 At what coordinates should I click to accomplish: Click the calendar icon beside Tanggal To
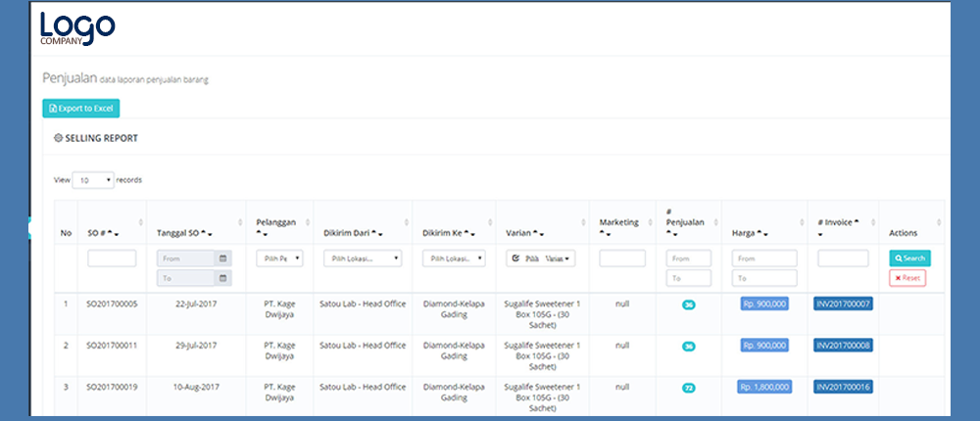[x=222, y=278]
